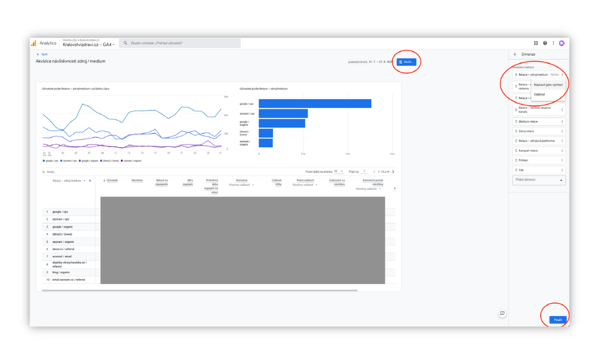This screenshot has width=599, height=364.
Task: Grab drag handle of Zdroj relace
Action: [x=516, y=131]
